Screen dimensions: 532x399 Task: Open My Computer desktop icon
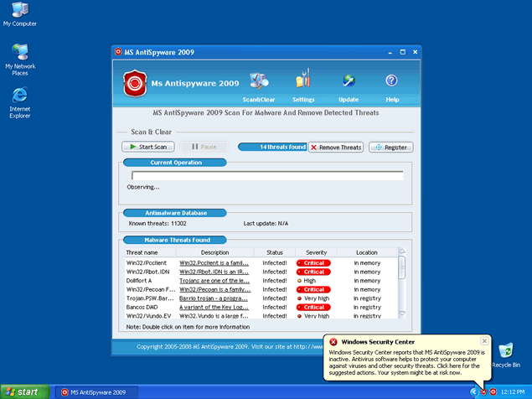(20, 11)
